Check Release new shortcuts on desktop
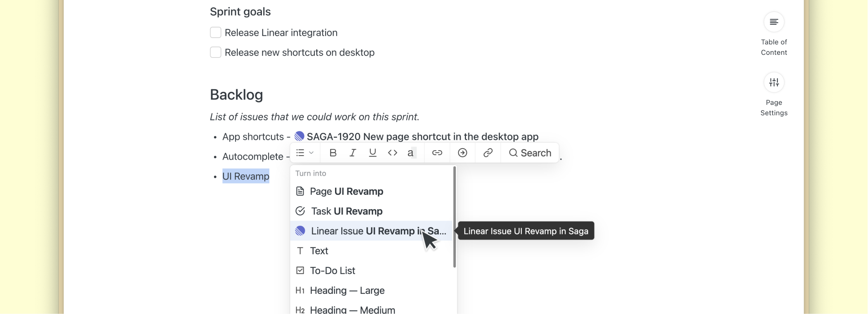The width and height of the screenshot is (868, 314). point(216,52)
